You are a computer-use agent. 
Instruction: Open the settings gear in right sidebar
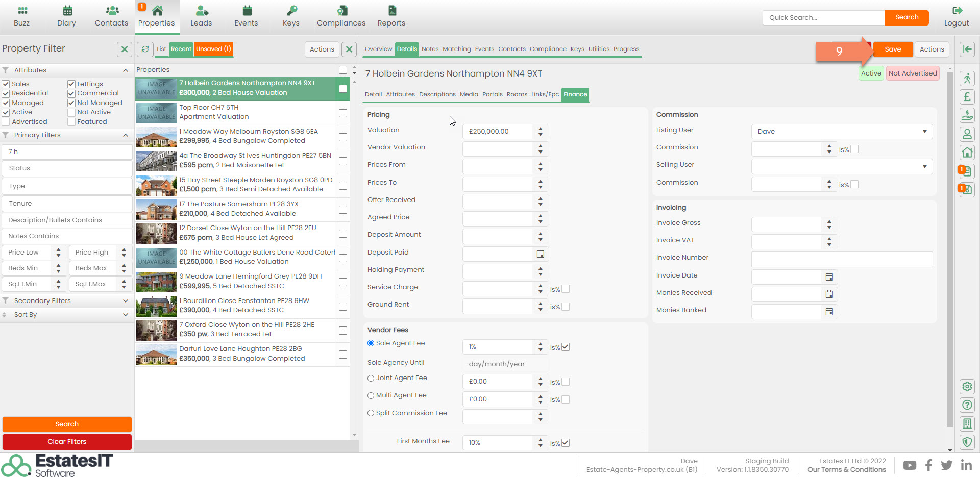(x=967, y=386)
